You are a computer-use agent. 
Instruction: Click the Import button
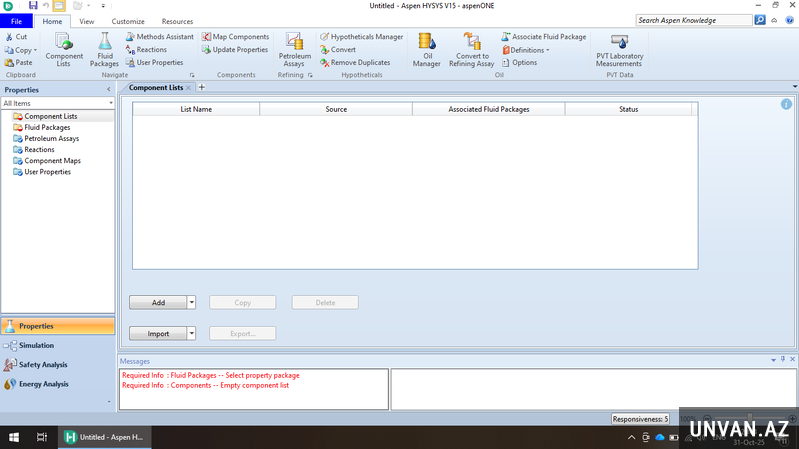tap(158, 334)
